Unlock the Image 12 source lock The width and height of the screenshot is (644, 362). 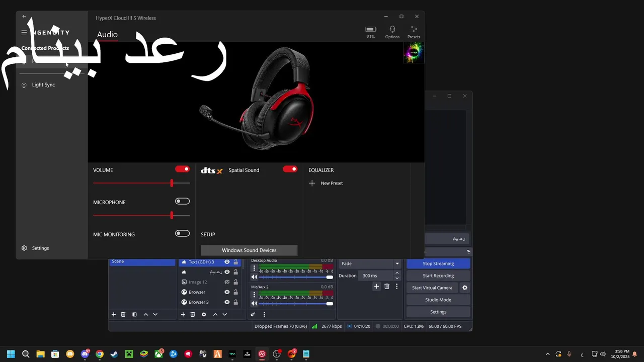click(235, 282)
